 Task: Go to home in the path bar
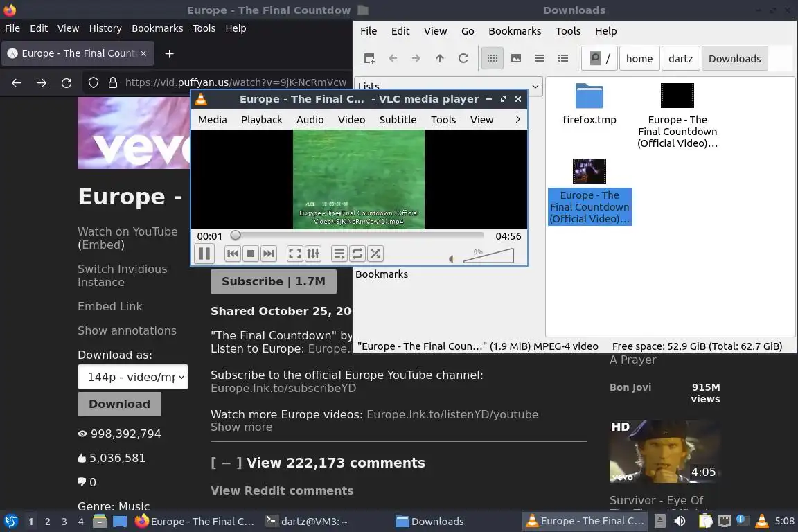(x=639, y=59)
